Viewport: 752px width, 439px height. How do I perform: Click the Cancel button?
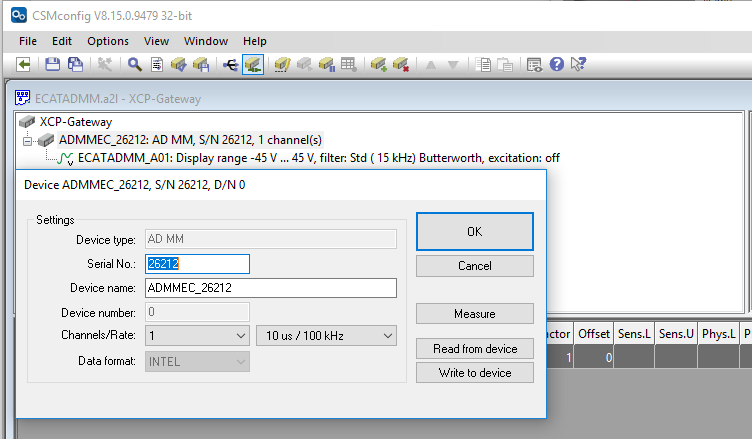(x=475, y=266)
